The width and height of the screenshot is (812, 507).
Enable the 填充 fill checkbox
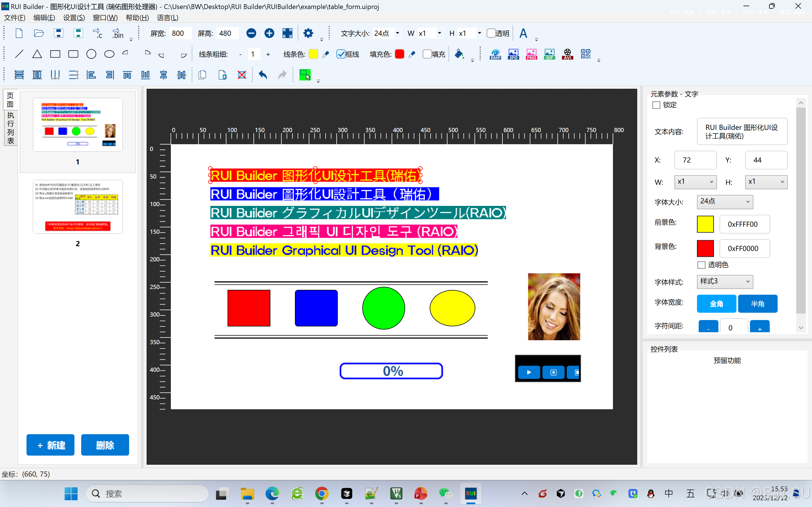pyautogui.click(x=427, y=54)
